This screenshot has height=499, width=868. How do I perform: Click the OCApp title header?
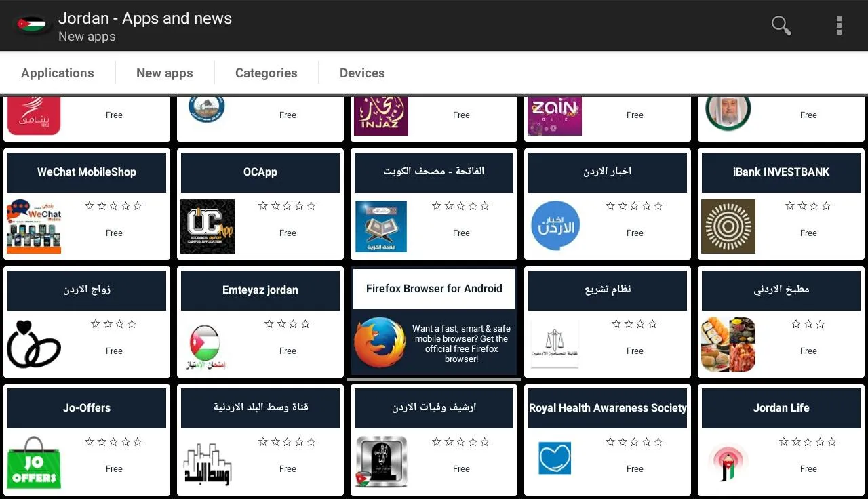tap(260, 172)
